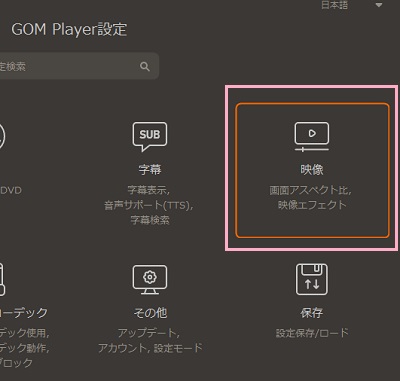Click the 設定保存/ロード description text
This screenshot has height=381, width=400.
click(312, 333)
